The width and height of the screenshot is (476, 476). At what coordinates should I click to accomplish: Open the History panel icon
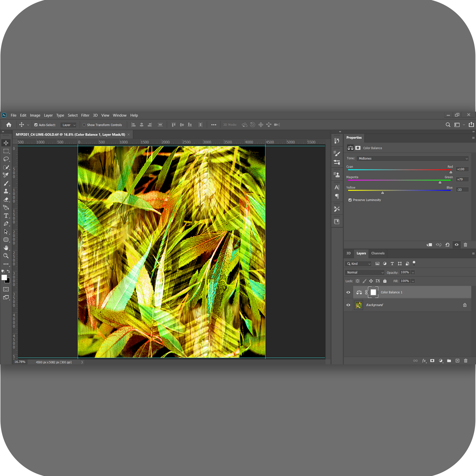pos(337,141)
